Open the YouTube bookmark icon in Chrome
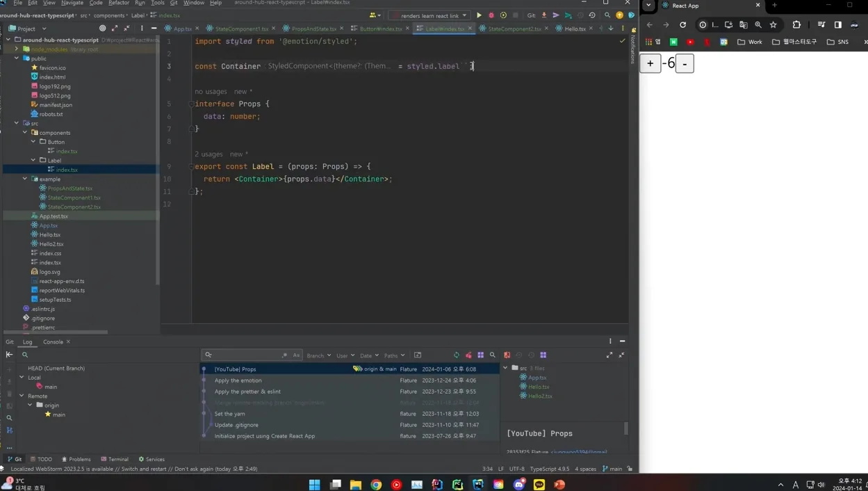Viewport: 868px width, 491px height. [x=690, y=42]
